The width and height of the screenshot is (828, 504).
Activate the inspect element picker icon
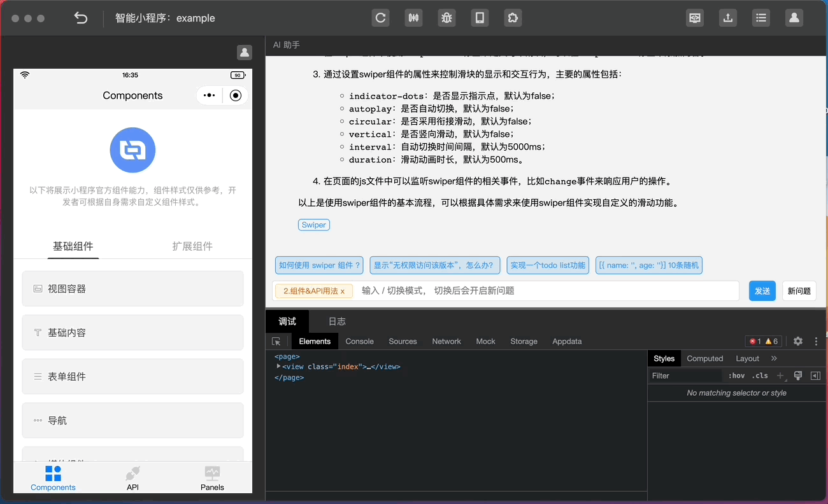(276, 342)
